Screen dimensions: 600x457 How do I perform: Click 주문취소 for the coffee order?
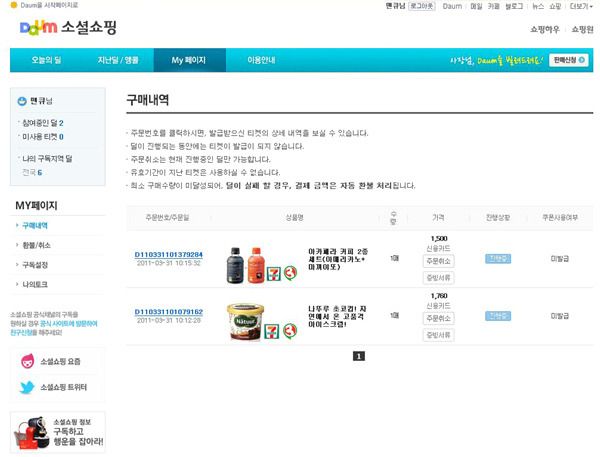click(x=439, y=261)
